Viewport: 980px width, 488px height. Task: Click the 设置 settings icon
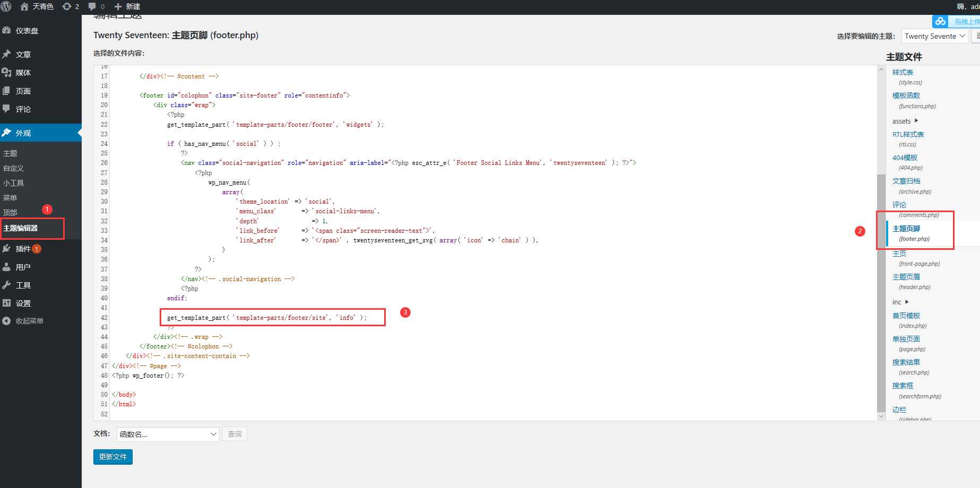pyautogui.click(x=6, y=303)
